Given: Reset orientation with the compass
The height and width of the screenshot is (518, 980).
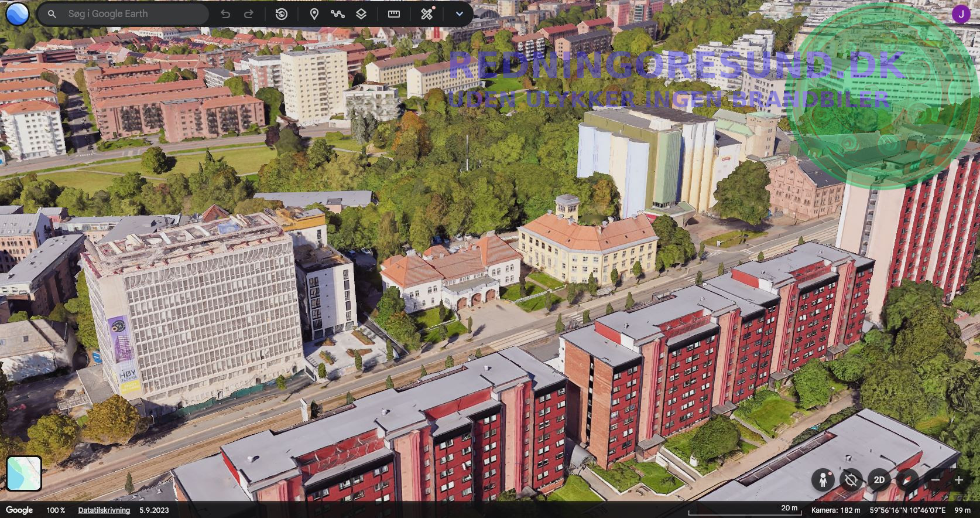Looking at the screenshot, I should click(907, 480).
